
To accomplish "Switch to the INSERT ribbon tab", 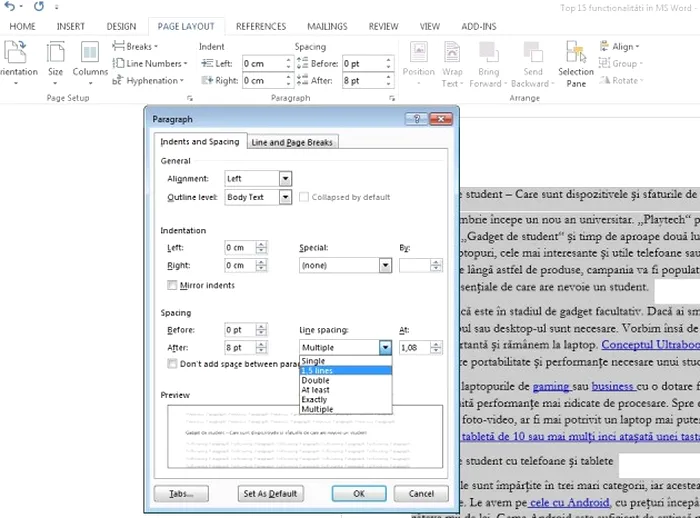I will coord(71,26).
